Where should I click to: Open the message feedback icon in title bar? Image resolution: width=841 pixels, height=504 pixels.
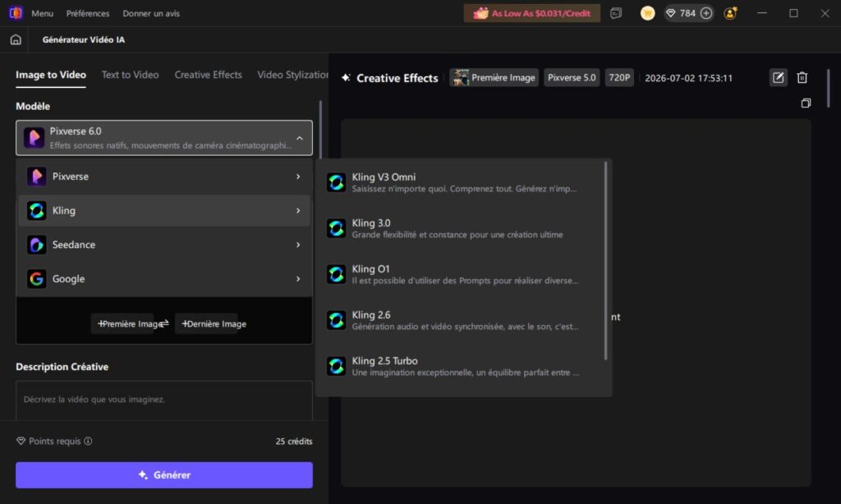tap(616, 13)
